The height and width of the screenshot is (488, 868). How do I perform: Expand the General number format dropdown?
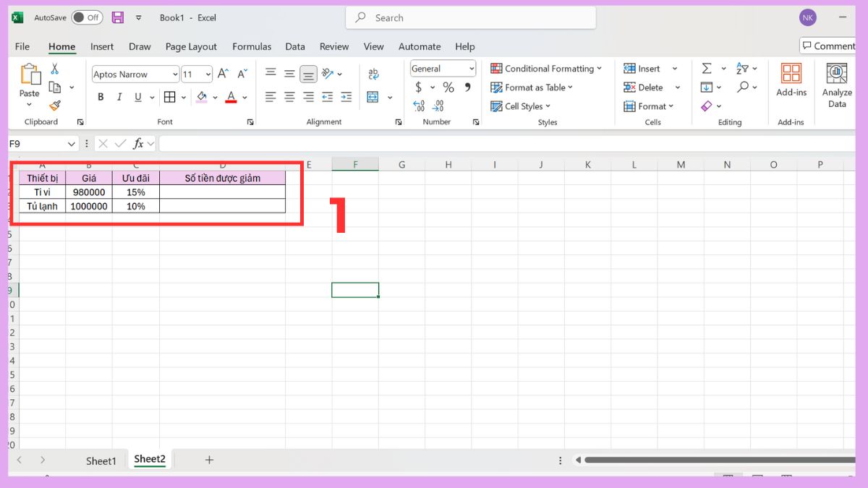pyautogui.click(x=472, y=69)
